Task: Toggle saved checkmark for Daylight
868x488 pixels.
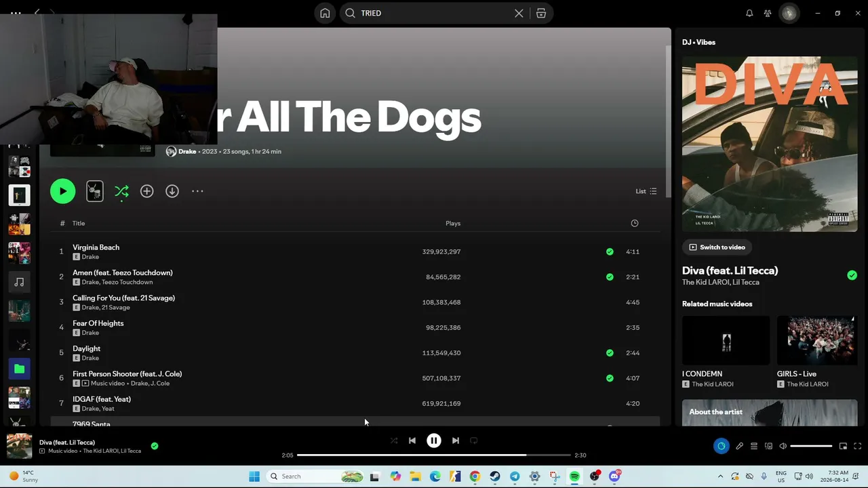Action: [x=610, y=352]
